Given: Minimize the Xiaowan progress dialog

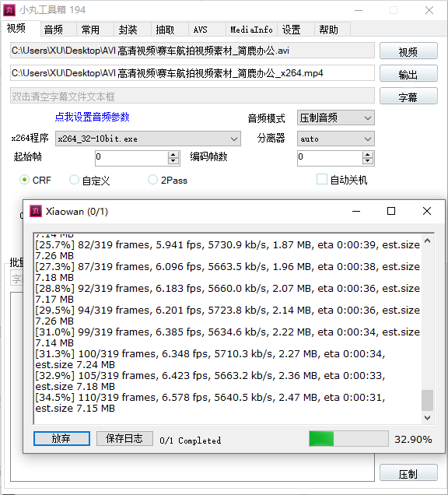Looking at the screenshot, I should coord(356,211).
